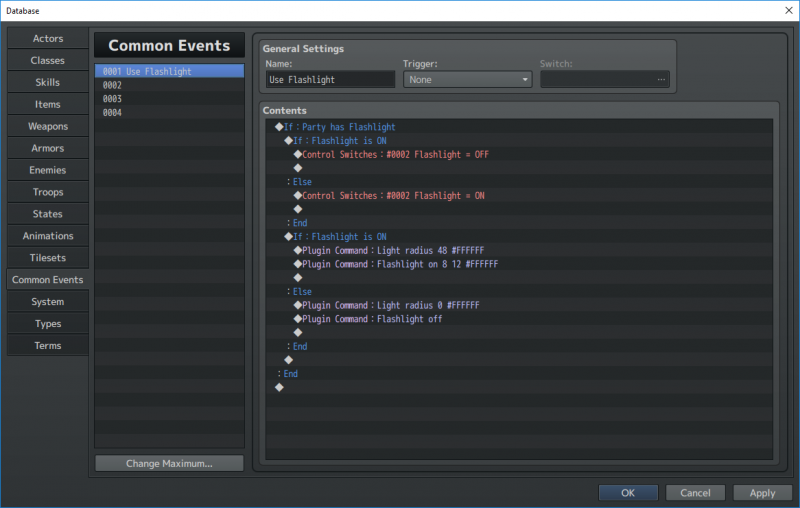Open the Armors tab

(x=48, y=148)
